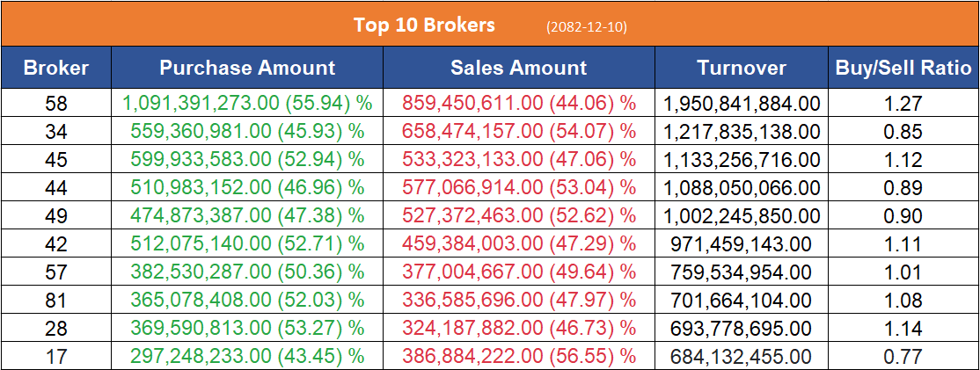Click purchase amount 365,078,408.00 cell
This screenshot has height=370, width=980.
click(247, 301)
